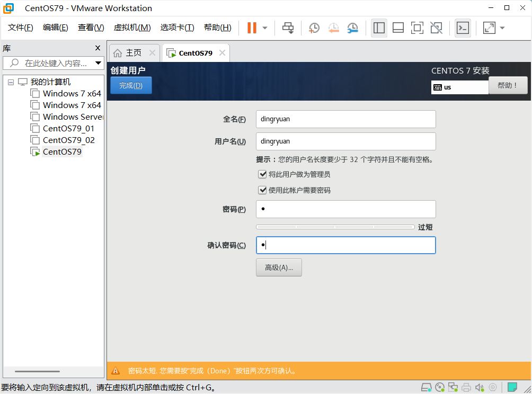The height and width of the screenshot is (394, 532).
Task: Click the send Ctrl+Alt+Del icon
Action: tap(288, 28)
